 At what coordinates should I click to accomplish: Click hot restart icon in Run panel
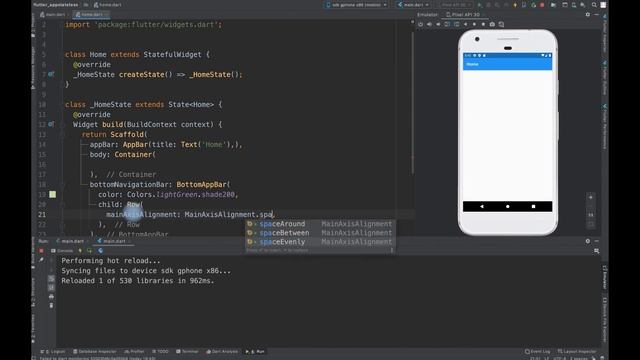89,251
